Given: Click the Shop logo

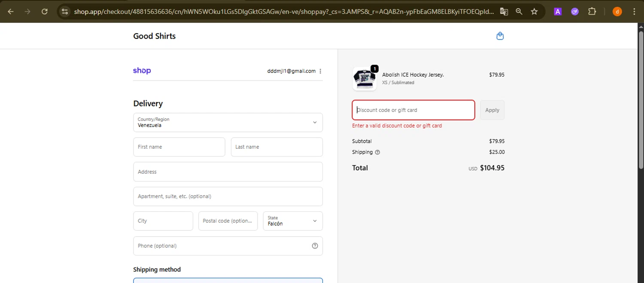Looking at the screenshot, I should click(x=142, y=71).
